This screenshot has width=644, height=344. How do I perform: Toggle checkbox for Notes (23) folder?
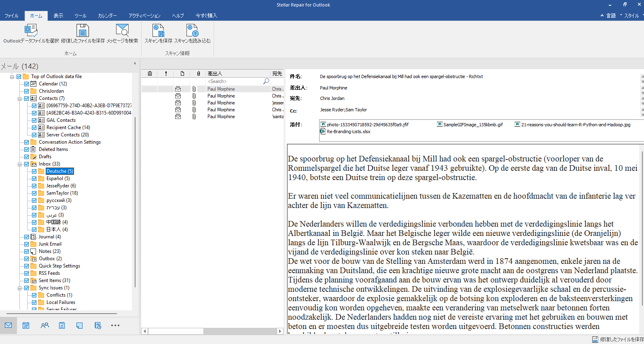[x=27, y=251]
